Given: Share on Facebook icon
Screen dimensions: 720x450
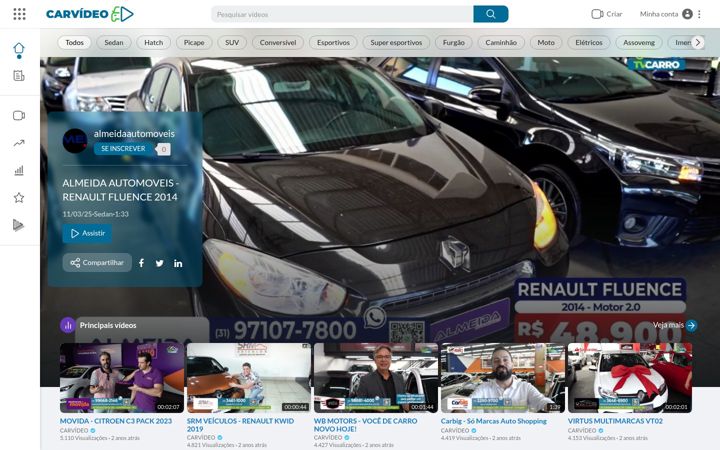Looking at the screenshot, I should pyautogui.click(x=141, y=263).
